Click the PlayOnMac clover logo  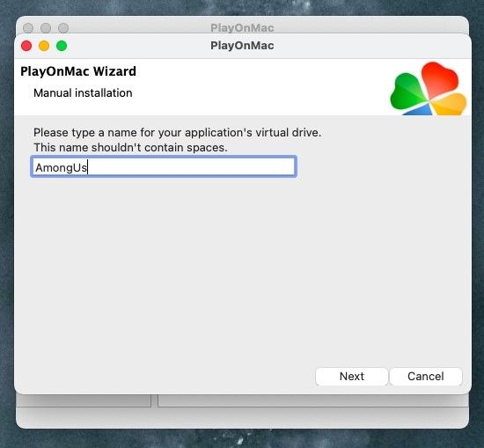(x=429, y=89)
